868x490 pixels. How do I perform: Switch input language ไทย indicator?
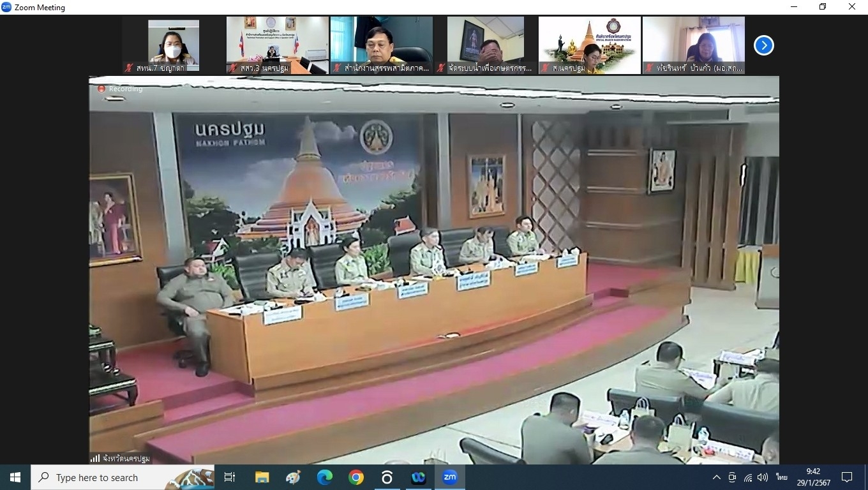782,477
